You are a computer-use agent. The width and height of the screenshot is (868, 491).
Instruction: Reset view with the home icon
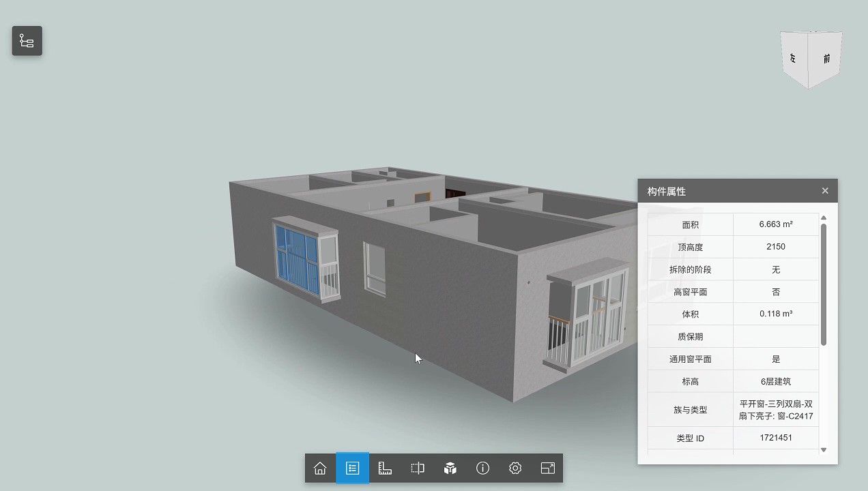pyautogui.click(x=320, y=468)
